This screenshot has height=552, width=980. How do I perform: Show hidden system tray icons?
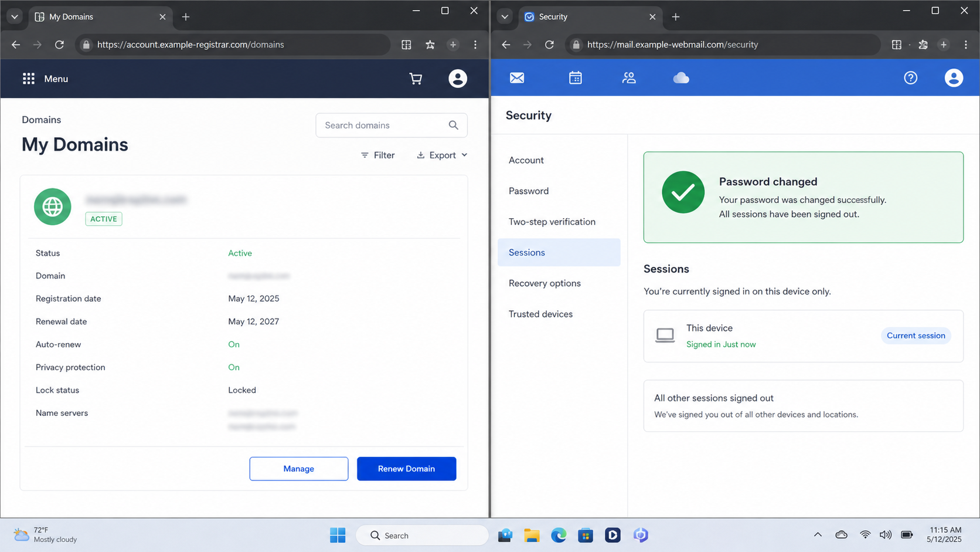[818, 534]
